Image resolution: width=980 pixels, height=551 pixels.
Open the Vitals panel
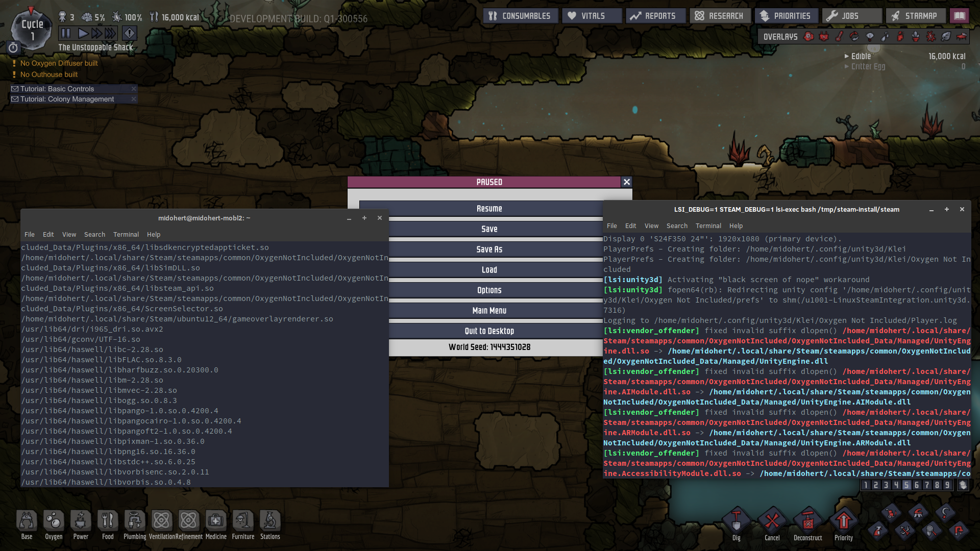[x=592, y=16]
